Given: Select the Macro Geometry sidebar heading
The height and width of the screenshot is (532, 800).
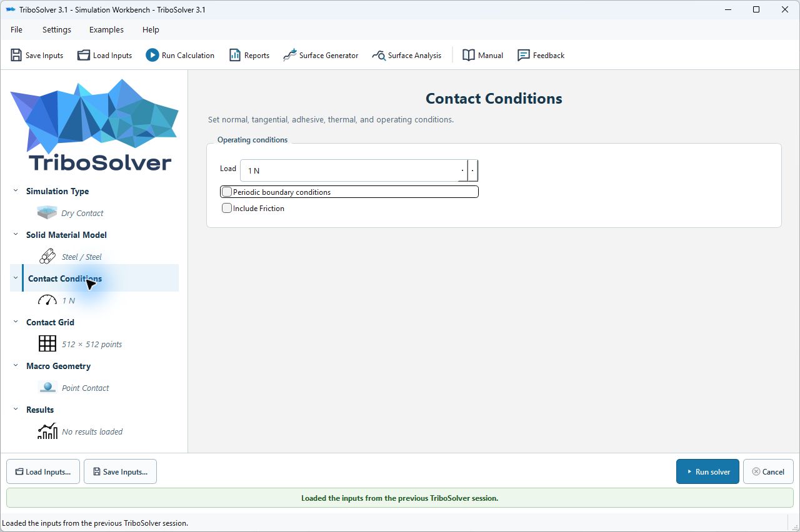Looking at the screenshot, I should [x=58, y=366].
